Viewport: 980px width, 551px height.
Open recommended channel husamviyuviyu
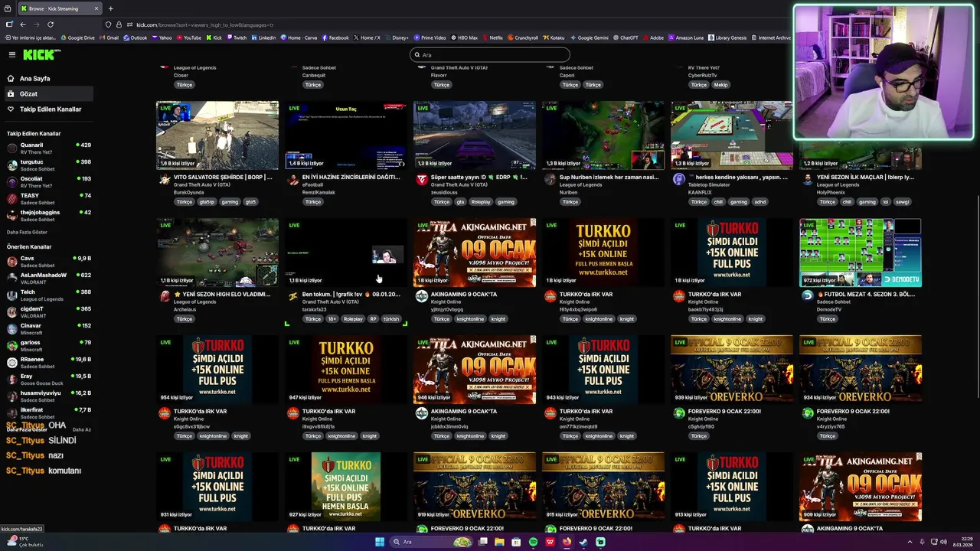tap(47, 396)
